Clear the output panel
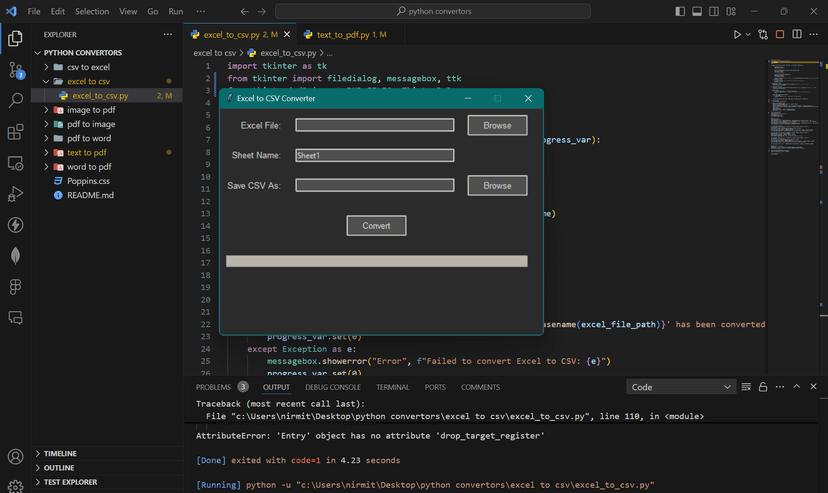The image size is (828, 493). coord(746,387)
